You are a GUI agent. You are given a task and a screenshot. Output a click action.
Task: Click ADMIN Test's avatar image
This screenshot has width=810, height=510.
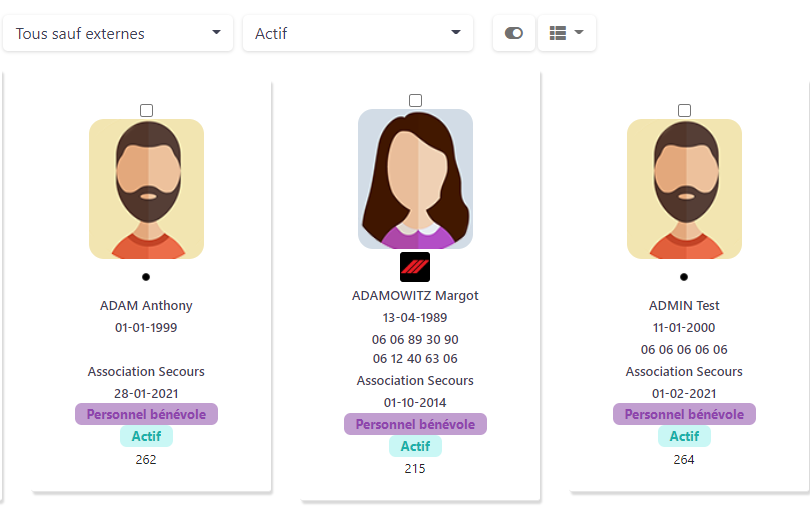point(684,189)
